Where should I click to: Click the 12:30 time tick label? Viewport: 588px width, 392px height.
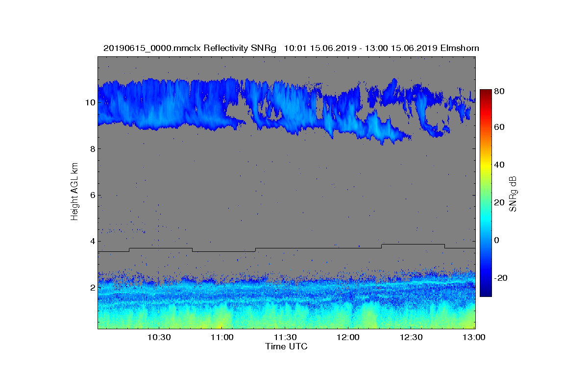point(412,337)
